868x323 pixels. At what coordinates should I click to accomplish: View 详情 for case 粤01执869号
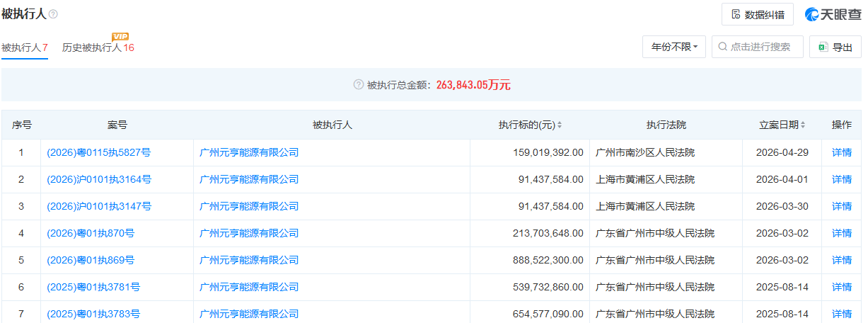click(842, 260)
